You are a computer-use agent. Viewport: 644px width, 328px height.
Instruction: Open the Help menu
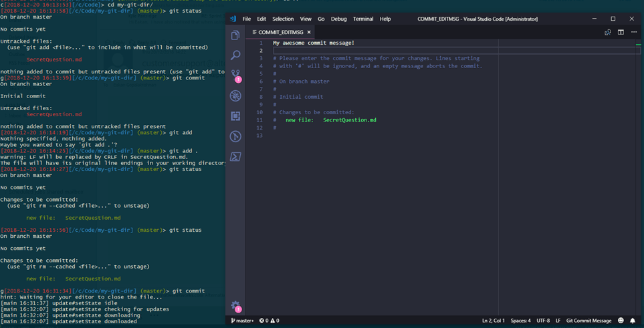(x=385, y=19)
